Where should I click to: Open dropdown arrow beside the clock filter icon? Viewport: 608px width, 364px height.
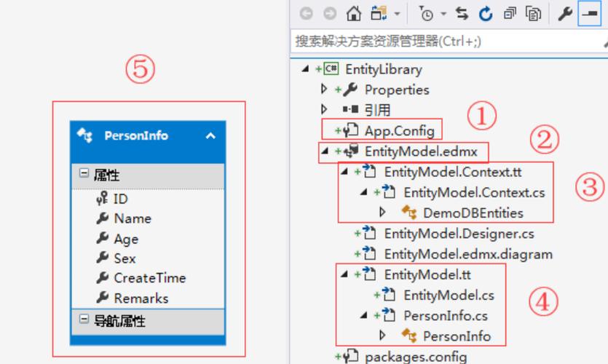tap(443, 14)
